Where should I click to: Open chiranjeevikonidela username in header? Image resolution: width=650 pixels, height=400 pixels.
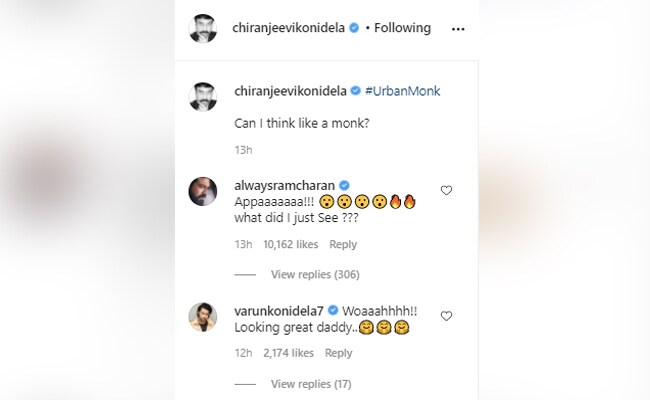[x=289, y=28]
